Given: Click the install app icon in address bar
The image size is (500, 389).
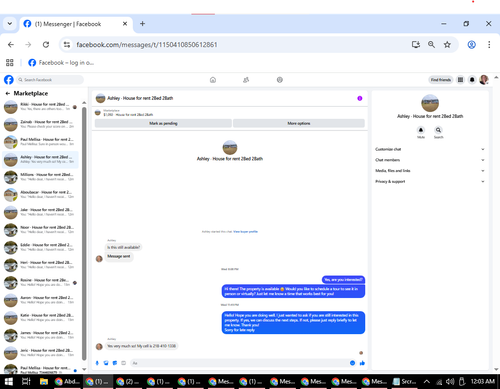Looking at the screenshot, I should click(x=416, y=45).
